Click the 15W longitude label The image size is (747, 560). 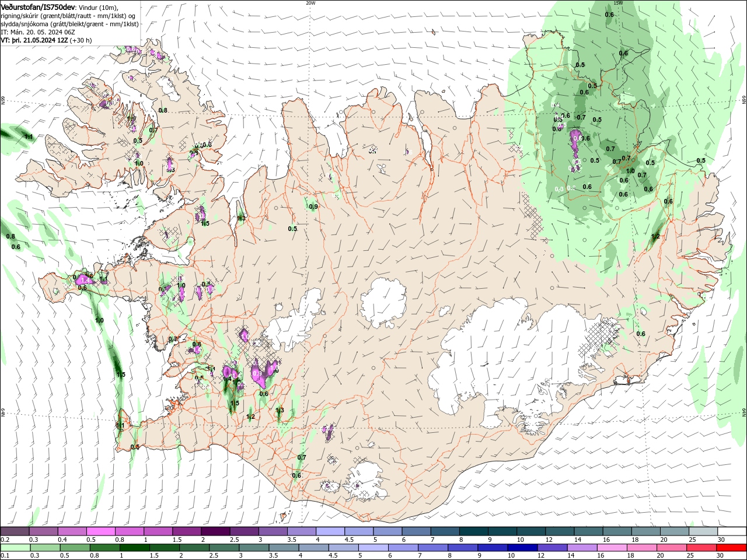[617, 2]
